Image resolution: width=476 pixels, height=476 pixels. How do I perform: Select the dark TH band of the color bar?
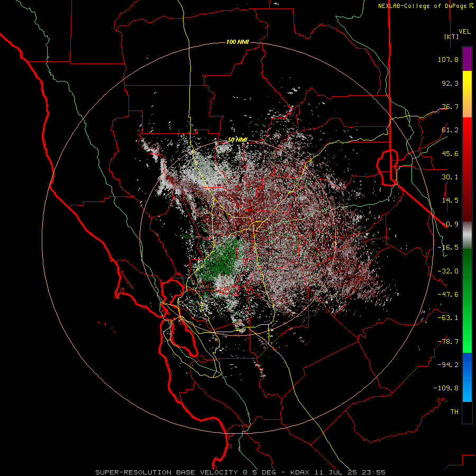(467, 413)
